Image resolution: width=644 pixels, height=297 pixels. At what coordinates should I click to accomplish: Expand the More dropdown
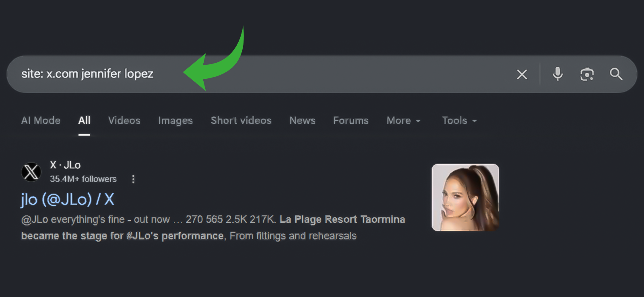pos(404,121)
